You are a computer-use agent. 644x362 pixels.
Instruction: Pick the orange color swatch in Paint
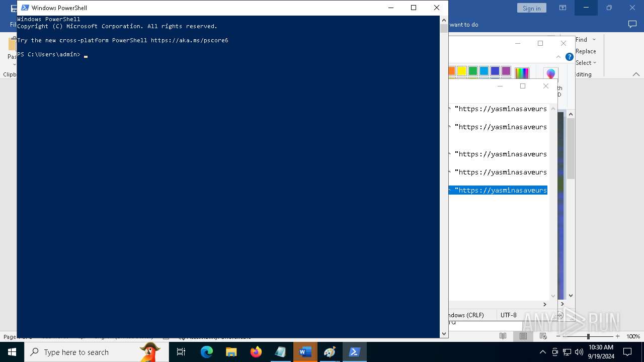click(x=451, y=71)
